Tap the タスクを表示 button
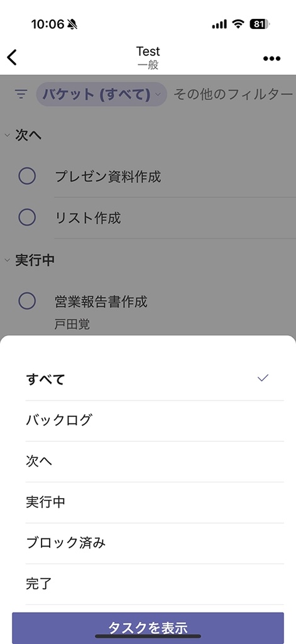Image resolution: width=296 pixels, height=644 pixels. click(148, 628)
